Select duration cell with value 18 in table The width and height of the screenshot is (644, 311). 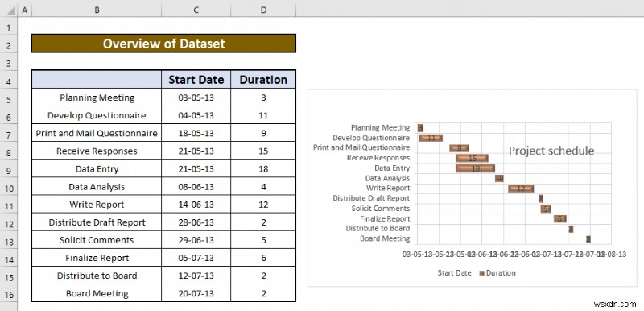tap(263, 169)
